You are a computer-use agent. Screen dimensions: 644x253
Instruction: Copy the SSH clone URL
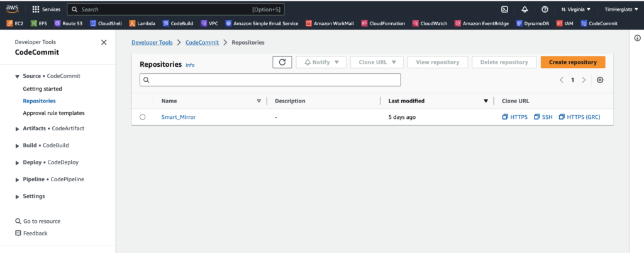click(x=543, y=117)
